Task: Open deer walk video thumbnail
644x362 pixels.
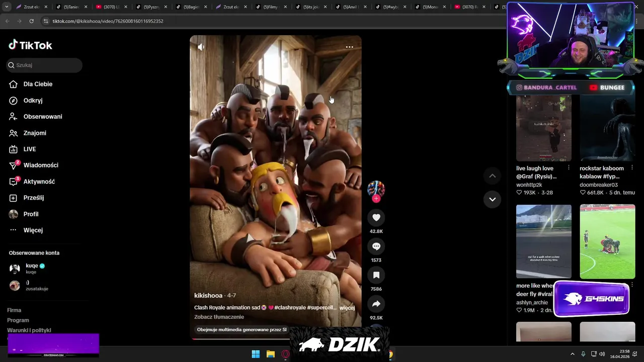Action: (x=544, y=241)
